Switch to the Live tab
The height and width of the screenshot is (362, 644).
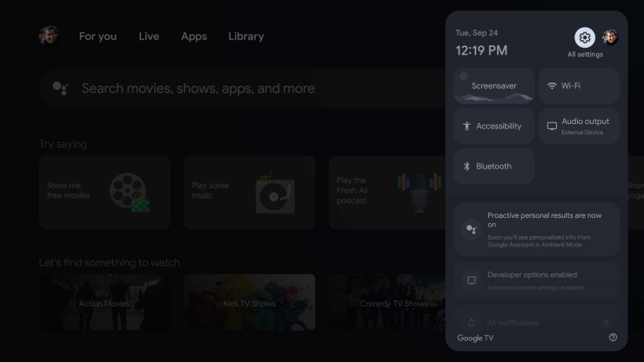click(x=148, y=36)
